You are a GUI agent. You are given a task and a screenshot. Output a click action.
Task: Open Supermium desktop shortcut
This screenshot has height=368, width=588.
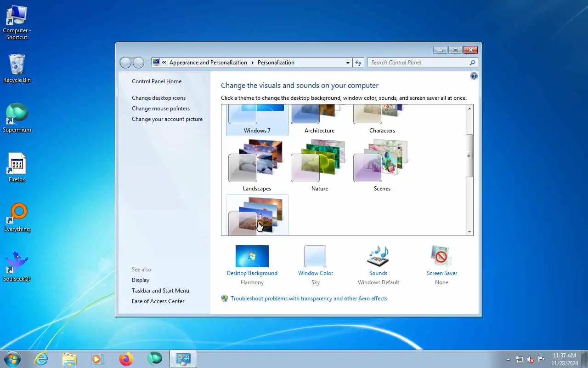pyautogui.click(x=17, y=118)
